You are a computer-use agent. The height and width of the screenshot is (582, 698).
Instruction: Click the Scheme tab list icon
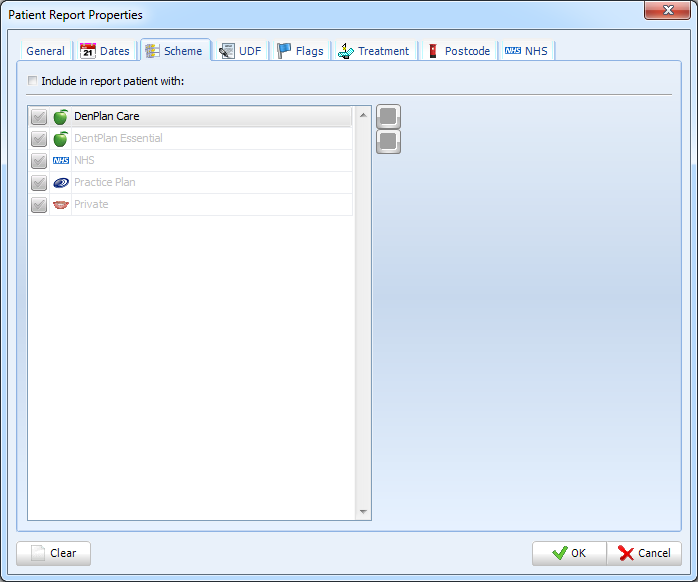152,51
